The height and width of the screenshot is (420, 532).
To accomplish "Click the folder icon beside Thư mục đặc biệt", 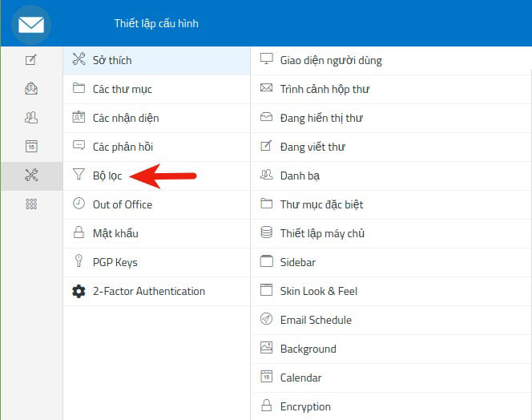I will (x=266, y=204).
